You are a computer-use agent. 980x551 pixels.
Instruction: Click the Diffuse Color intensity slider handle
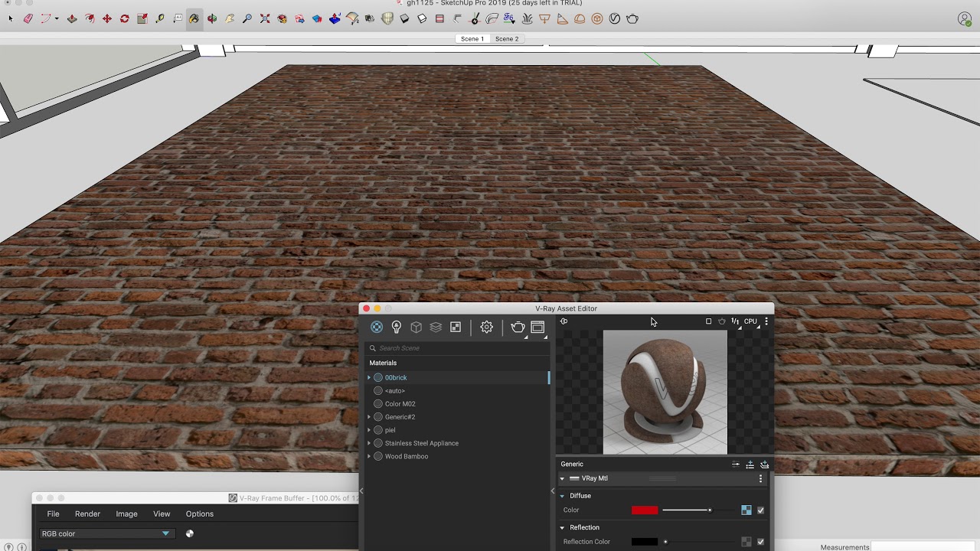[x=710, y=510]
